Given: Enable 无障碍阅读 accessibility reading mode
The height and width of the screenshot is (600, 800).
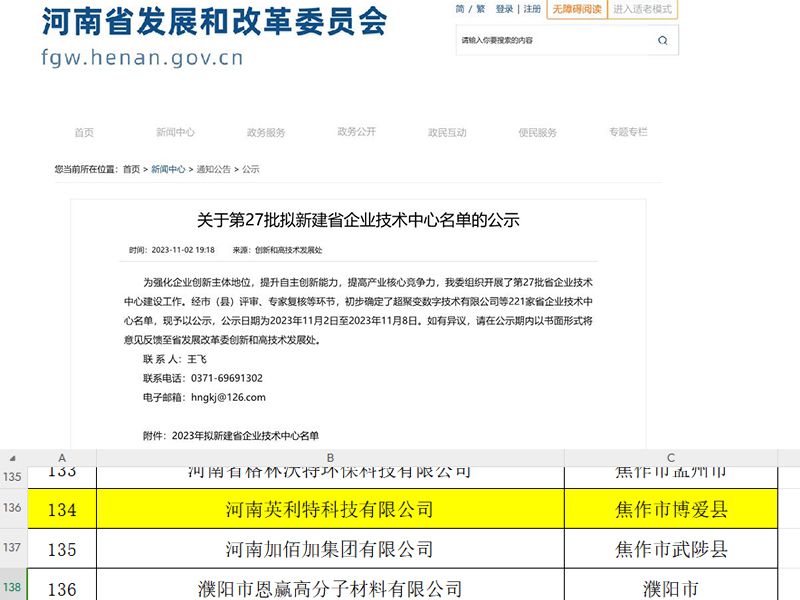Looking at the screenshot, I should coord(577,9).
